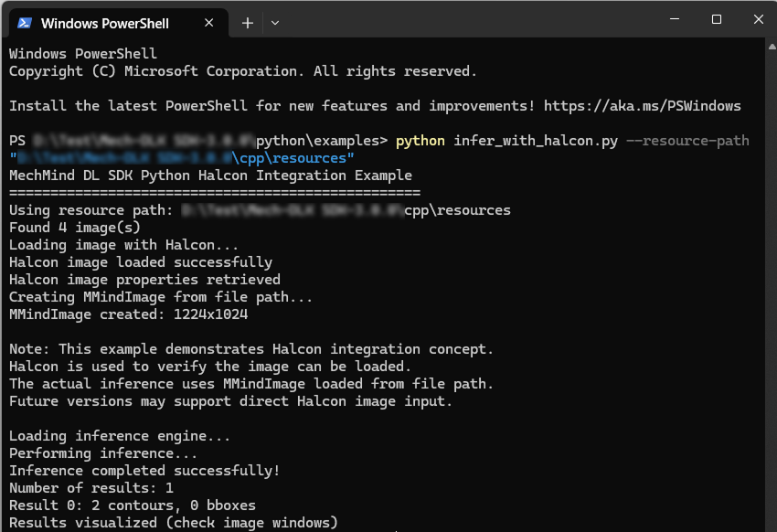Open a new terminal tab with plus button
Screen dimensions: 777x532
coord(248,23)
